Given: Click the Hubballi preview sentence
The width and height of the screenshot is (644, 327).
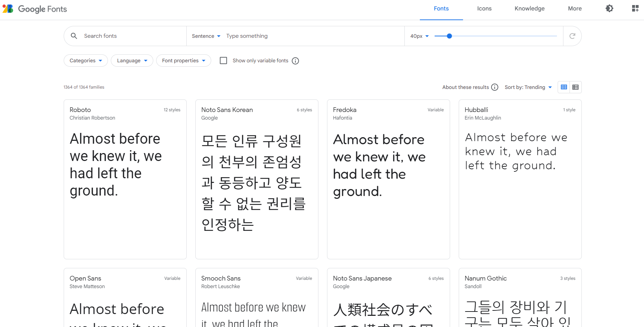Looking at the screenshot, I should tap(516, 151).
